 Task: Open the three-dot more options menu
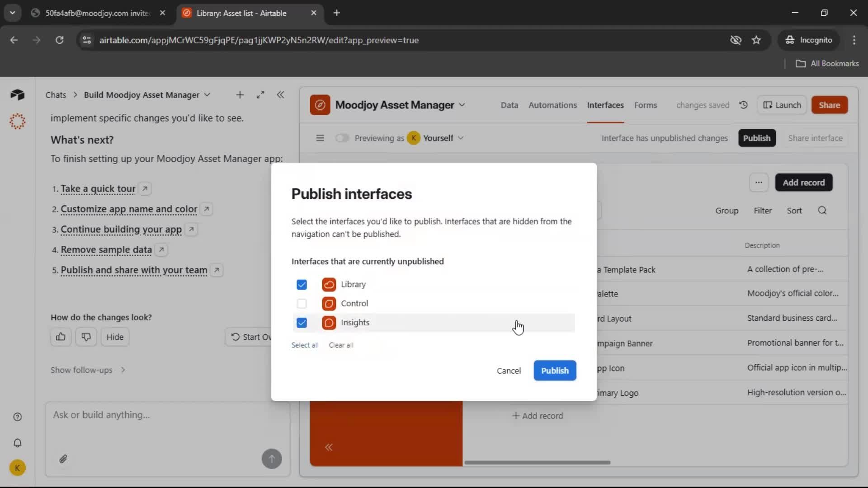click(x=759, y=183)
